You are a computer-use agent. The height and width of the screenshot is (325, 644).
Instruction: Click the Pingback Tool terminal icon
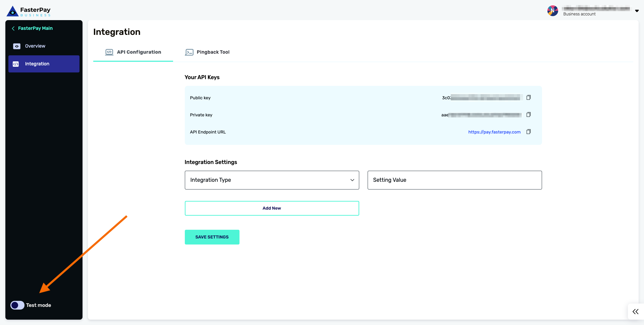(x=189, y=52)
